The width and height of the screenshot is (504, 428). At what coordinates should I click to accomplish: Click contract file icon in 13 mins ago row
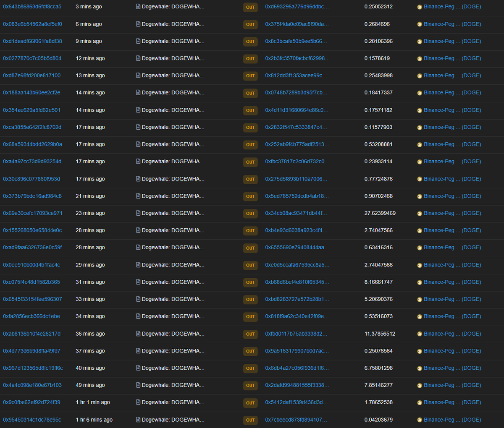tap(138, 76)
